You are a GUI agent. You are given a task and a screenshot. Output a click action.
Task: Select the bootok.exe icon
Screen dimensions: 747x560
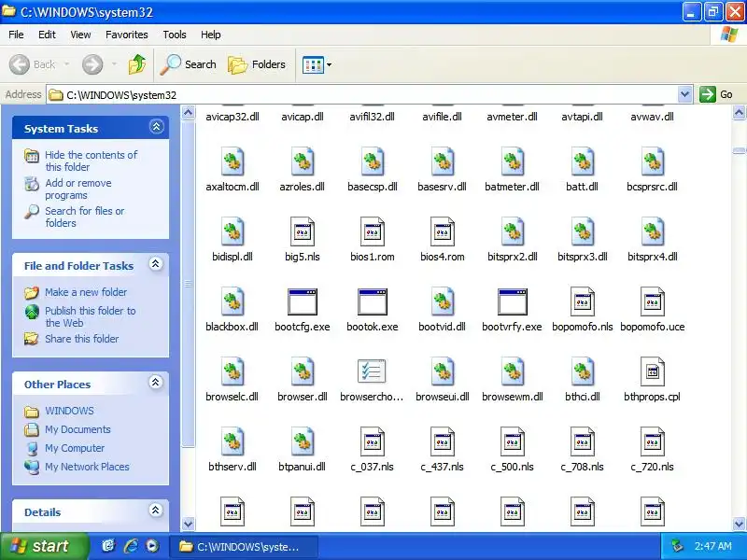click(373, 301)
